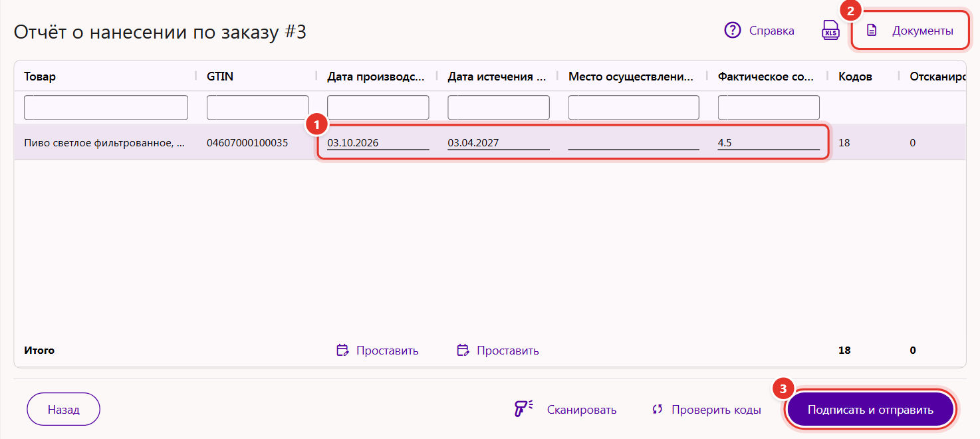Edit production date 03.10.2026 cell
The height and width of the screenshot is (439, 980).
point(378,142)
